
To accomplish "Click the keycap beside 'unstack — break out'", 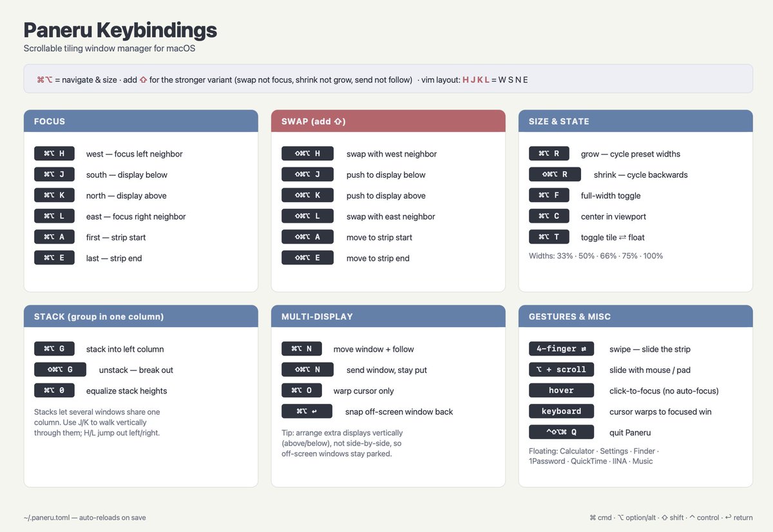I will pos(60,370).
